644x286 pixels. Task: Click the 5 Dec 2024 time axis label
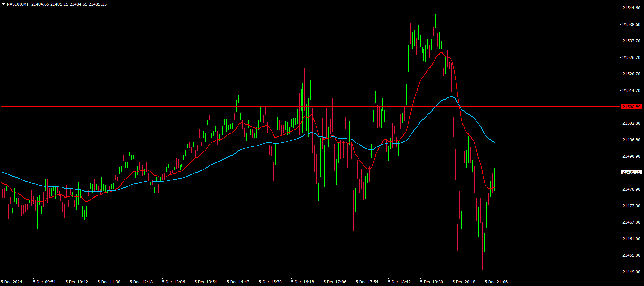pyautogui.click(x=11, y=282)
